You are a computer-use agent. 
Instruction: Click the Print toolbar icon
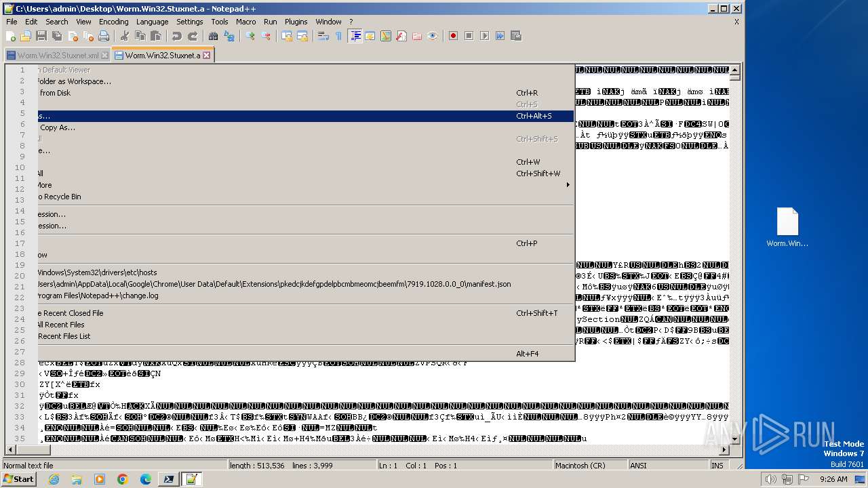pos(104,36)
